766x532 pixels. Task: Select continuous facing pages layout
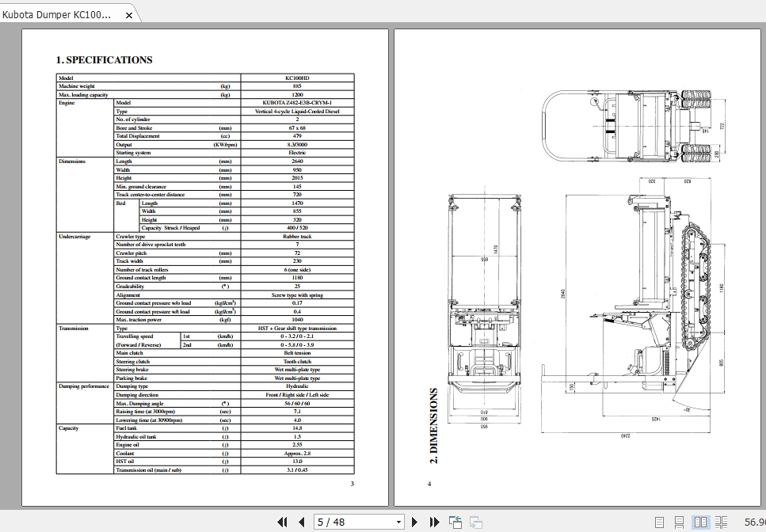pos(721,522)
